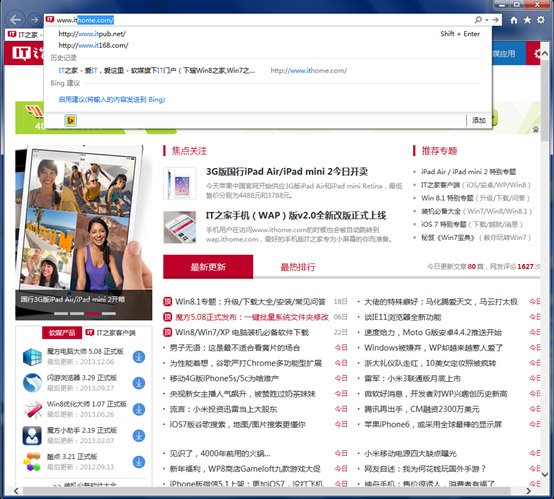Open article 新年福利，WP8商店Gameloft九款游戏大促
The height and width of the screenshot is (499, 554).
(x=245, y=469)
